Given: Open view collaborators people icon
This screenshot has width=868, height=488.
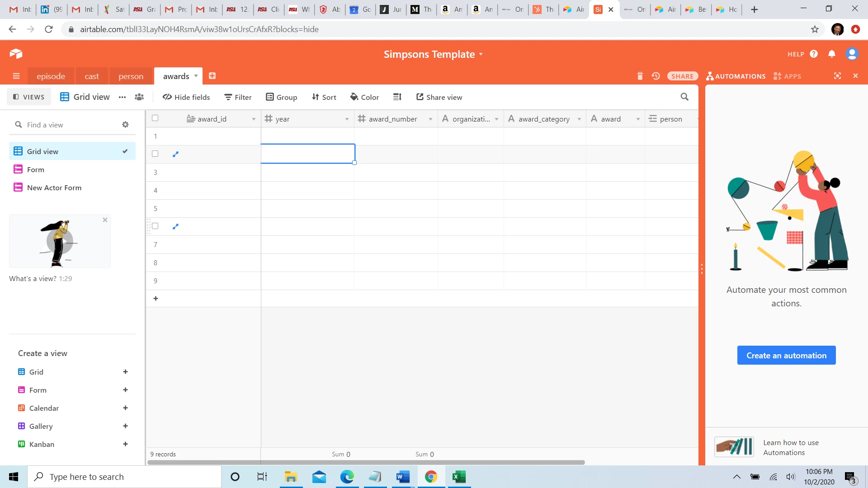Looking at the screenshot, I should pyautogui.click(x=139, y=97).
